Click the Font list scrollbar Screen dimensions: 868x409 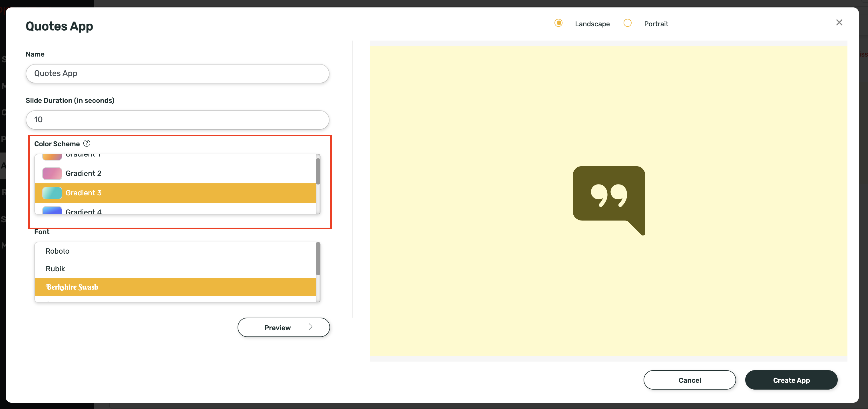point(318,259)
